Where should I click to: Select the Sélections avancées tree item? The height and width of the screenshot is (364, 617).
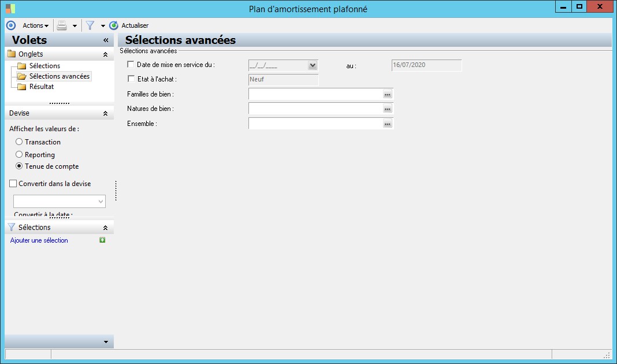[60, 76]
